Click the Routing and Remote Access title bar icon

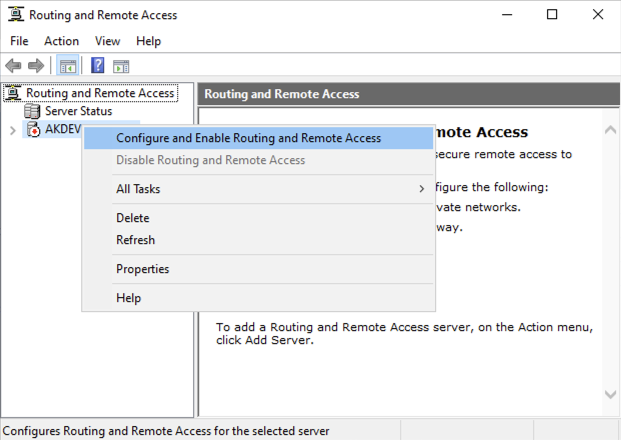16,15
